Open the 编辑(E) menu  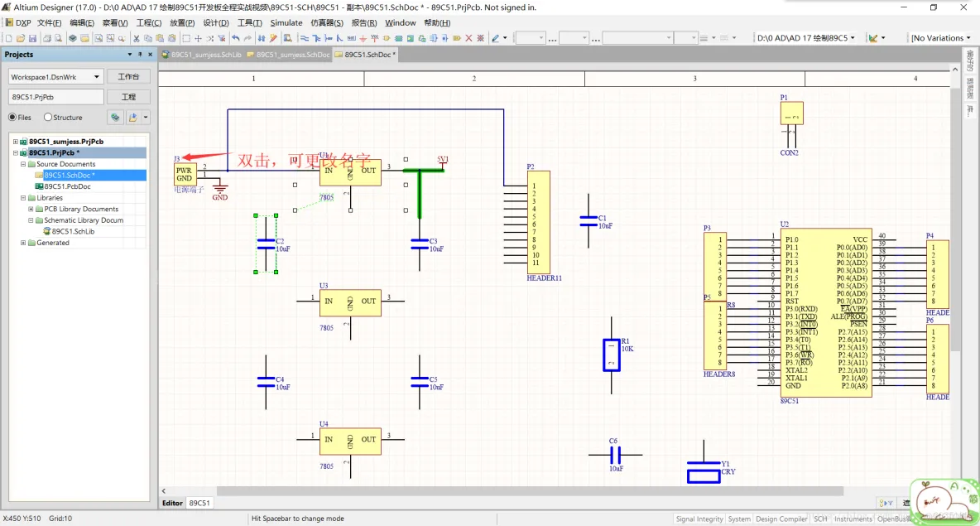(82, 22)
